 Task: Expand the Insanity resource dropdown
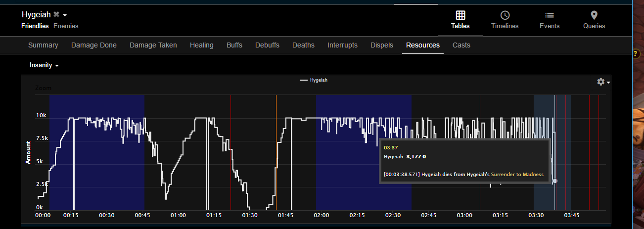pyautogui.click(x=44, y=65)
